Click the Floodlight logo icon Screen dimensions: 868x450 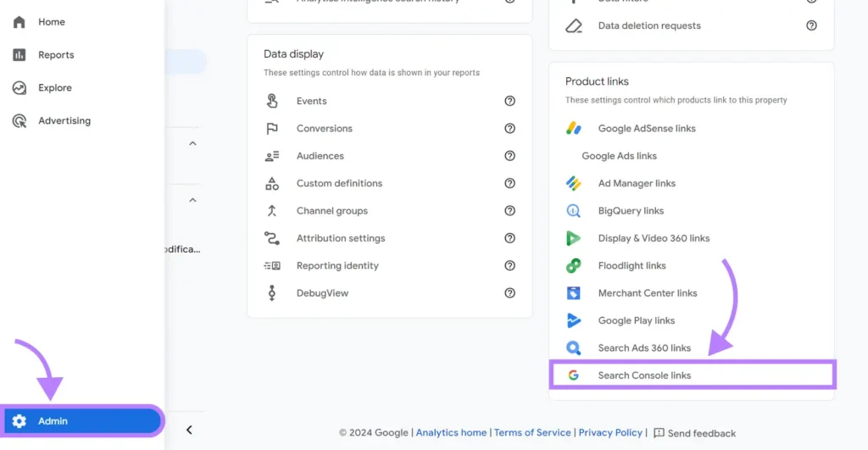click(x=574, y=266)
